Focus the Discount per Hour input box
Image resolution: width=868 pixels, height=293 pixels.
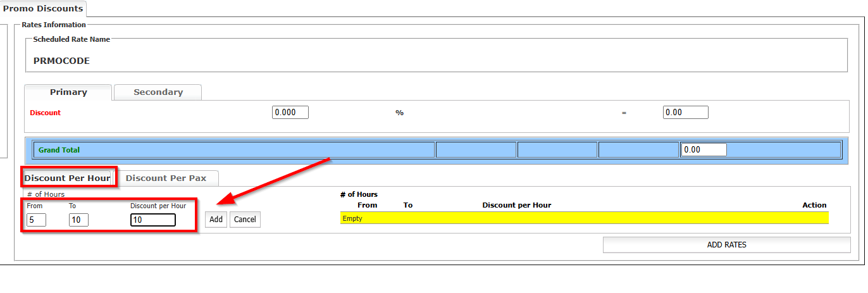pyautogui.click(x=153, y=220)
